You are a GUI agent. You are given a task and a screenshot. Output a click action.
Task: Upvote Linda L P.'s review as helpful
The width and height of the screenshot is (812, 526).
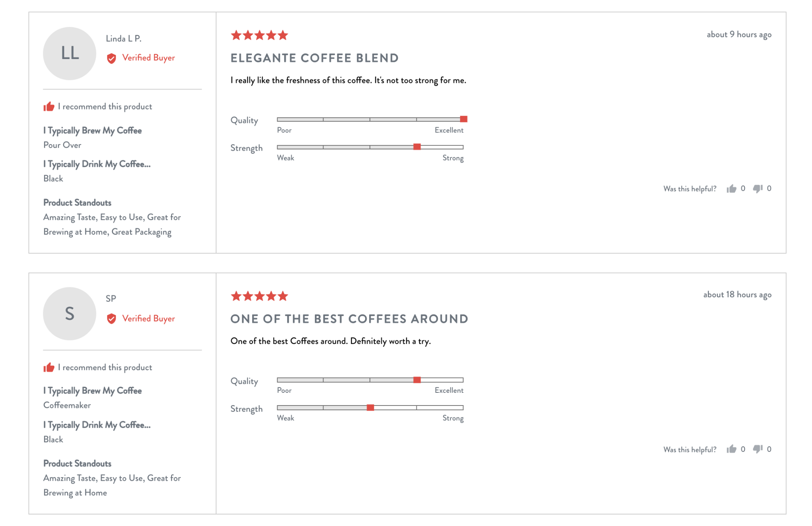click(x=732, y=189)
